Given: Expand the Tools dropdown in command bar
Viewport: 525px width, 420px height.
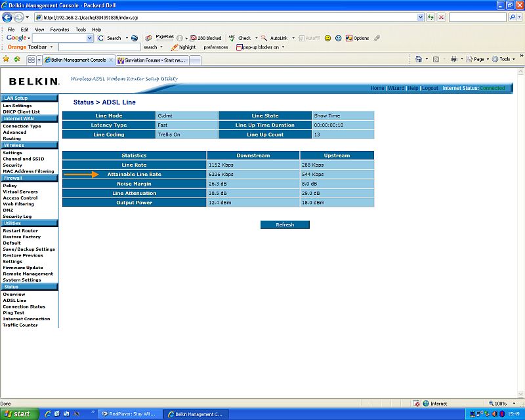Looking at the screenshot, I should tap(504, 59).
